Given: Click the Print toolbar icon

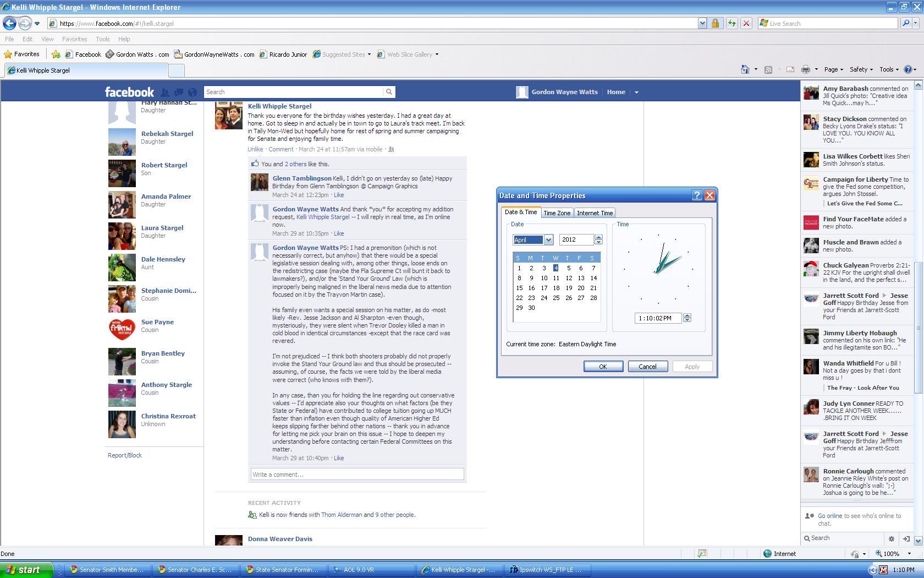Looking at the screenshot, I should (x=806, y=69).
